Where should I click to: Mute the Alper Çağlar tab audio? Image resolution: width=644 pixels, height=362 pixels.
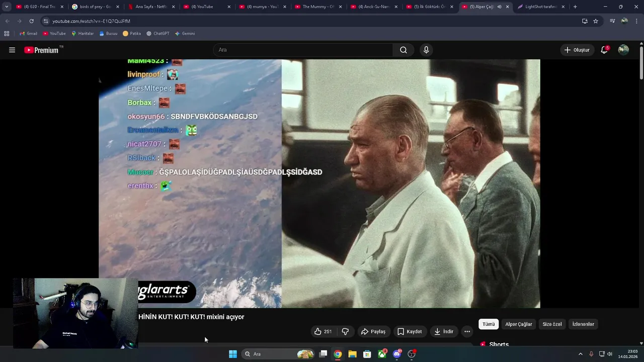499,7
